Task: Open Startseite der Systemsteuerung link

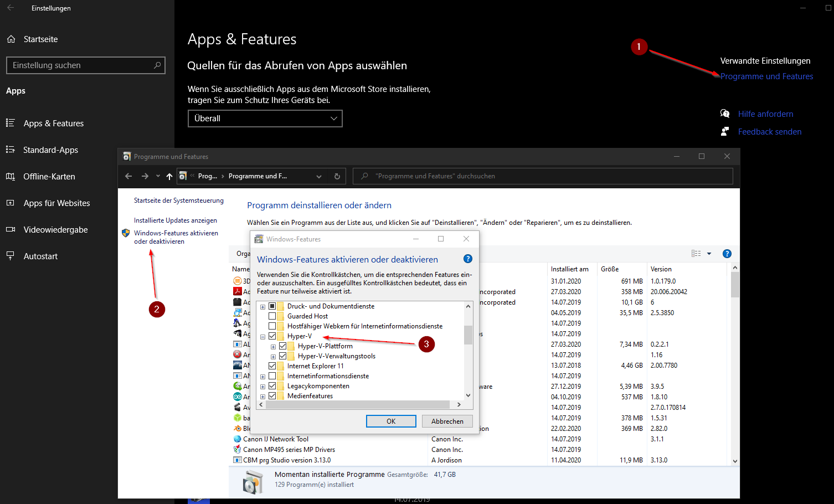Action: [x=179, y=200]
